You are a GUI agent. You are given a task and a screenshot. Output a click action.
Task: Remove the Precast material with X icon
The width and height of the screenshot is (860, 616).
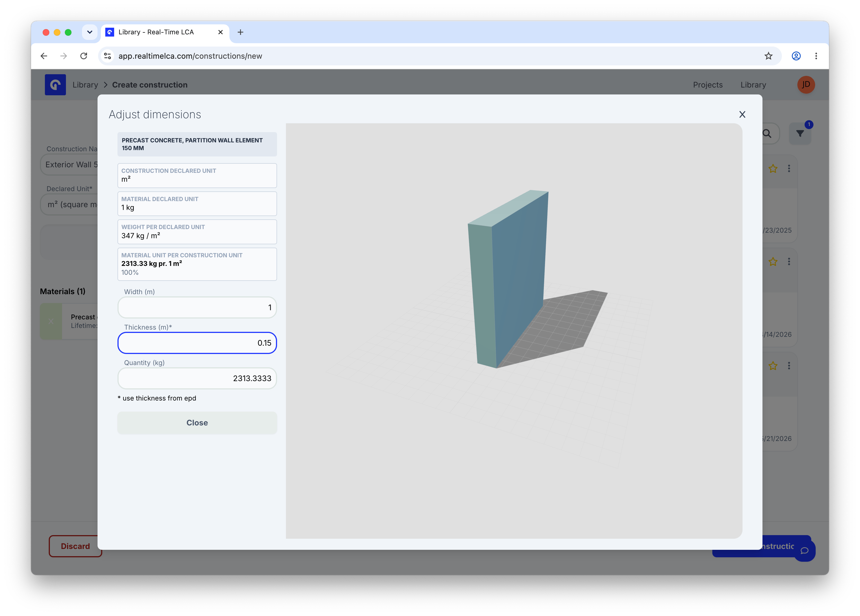pos(51,322)
